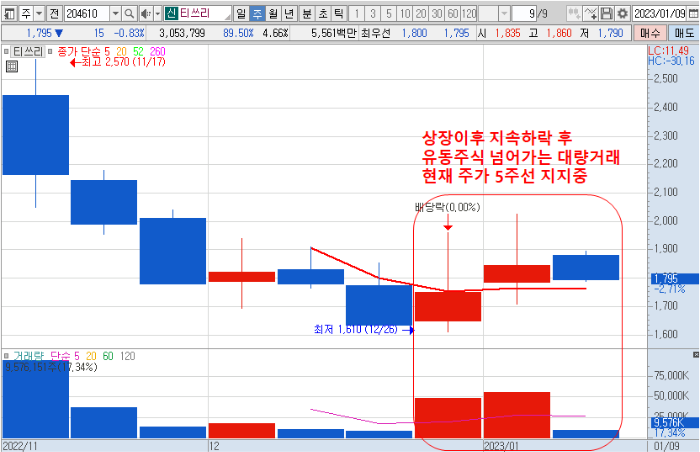
Task: Click the 매도 sell button
Action: click(x=684, y=33)
